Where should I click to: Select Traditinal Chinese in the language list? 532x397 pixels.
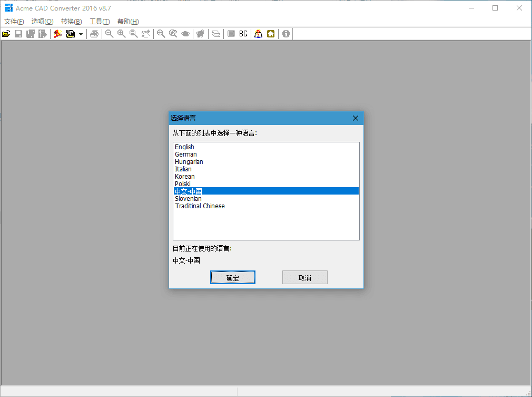pos(266,206)
